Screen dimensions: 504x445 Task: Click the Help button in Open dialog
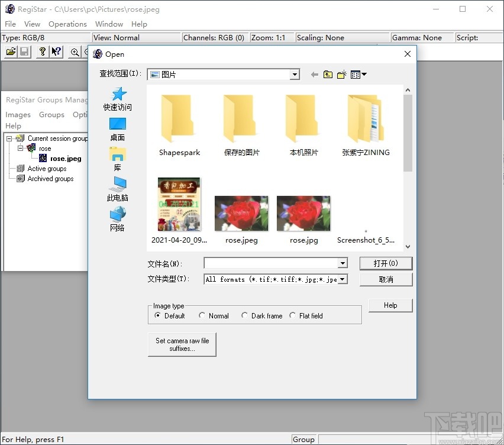[x=390, y=305]
